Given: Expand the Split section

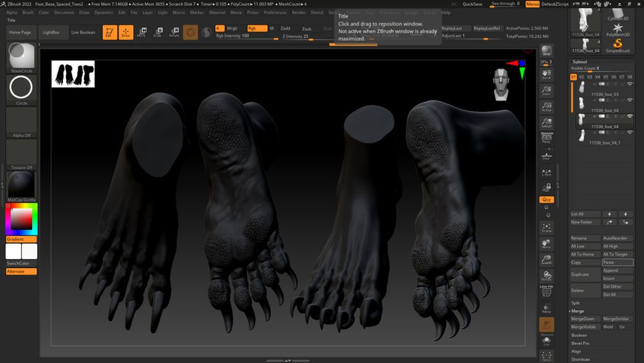Looking at the screenshot, I should coord(575,303).
